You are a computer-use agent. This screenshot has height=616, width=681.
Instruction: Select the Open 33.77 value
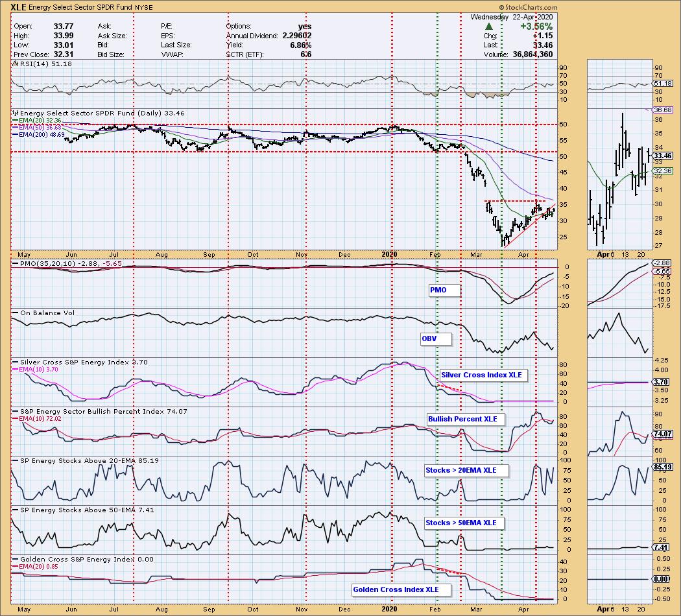pos(64,27)
